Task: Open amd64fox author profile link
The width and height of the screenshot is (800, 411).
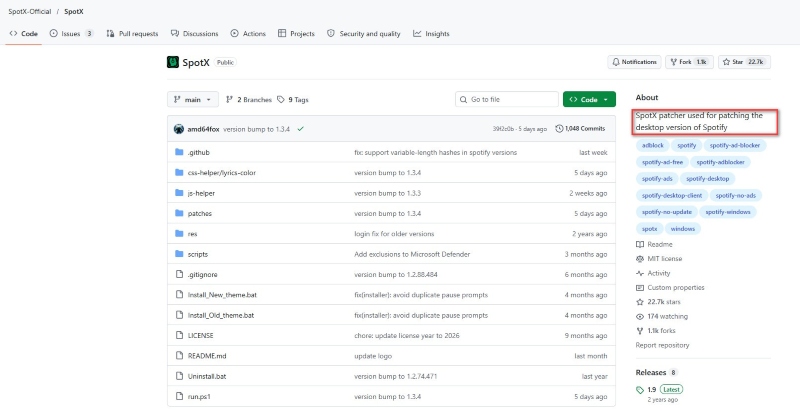Action: (x=203, y=129)
